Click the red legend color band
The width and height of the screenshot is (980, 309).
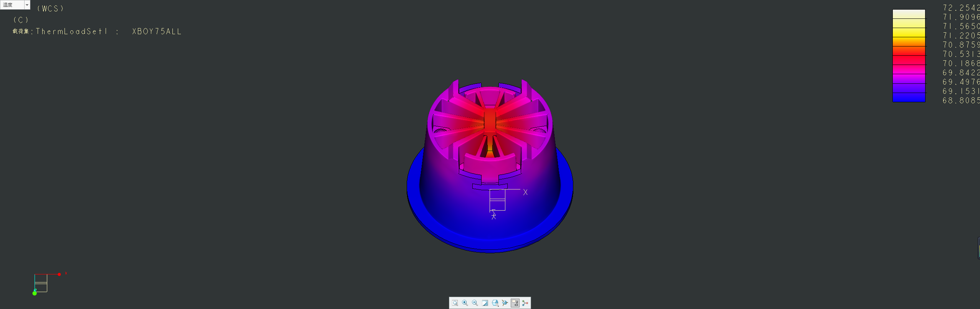tap(909, 60)
